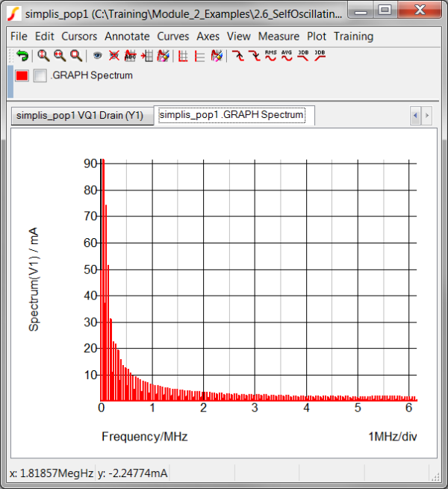The height and width of the screenshot is (489, 448).
Task: Switch to simplis_pop1 VQ1 Drain (Y1) tab
Action: 80,116
